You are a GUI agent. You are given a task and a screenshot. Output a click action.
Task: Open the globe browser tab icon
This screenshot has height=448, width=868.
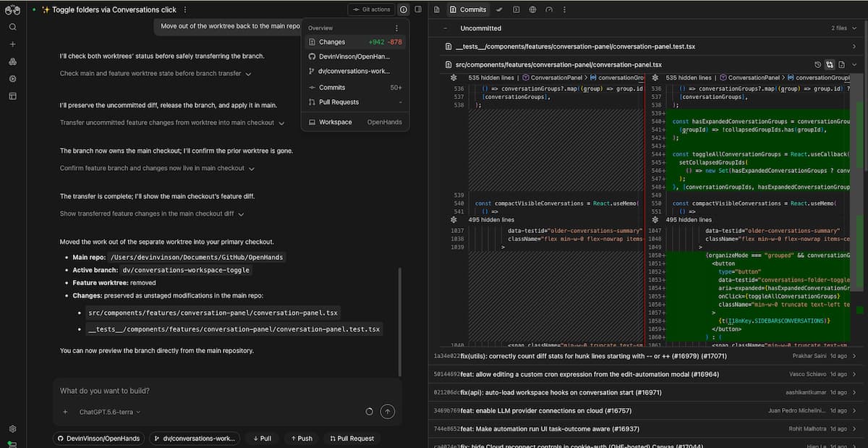click(x=532, y=9)
